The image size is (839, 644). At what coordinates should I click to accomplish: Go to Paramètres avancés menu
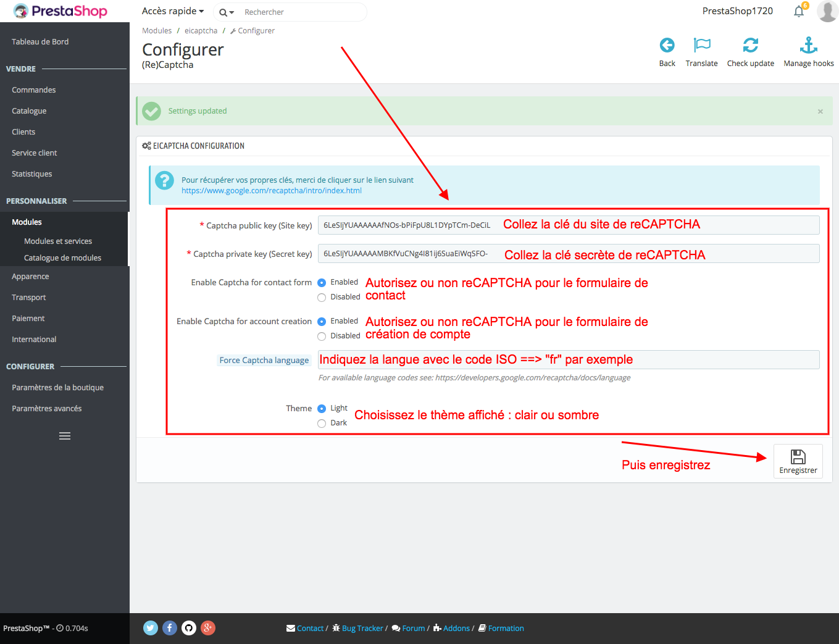pos(46,409)
